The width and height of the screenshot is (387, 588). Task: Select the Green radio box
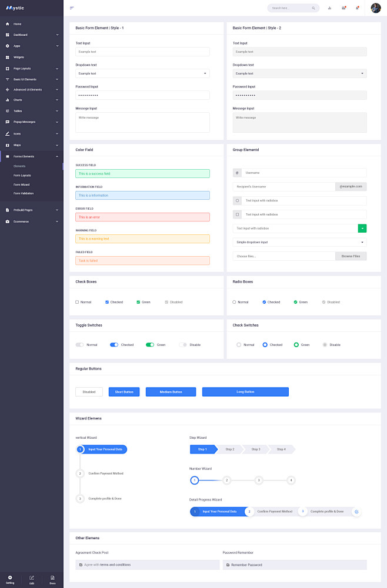pyautogui.click(x=296, y=302)
